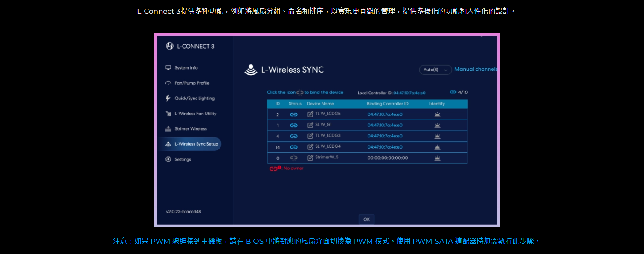The height and width of the screenshot is (254, 644).
Task: Click the Manual channels link
Action: pyautogui.click(x=475, y=69)
